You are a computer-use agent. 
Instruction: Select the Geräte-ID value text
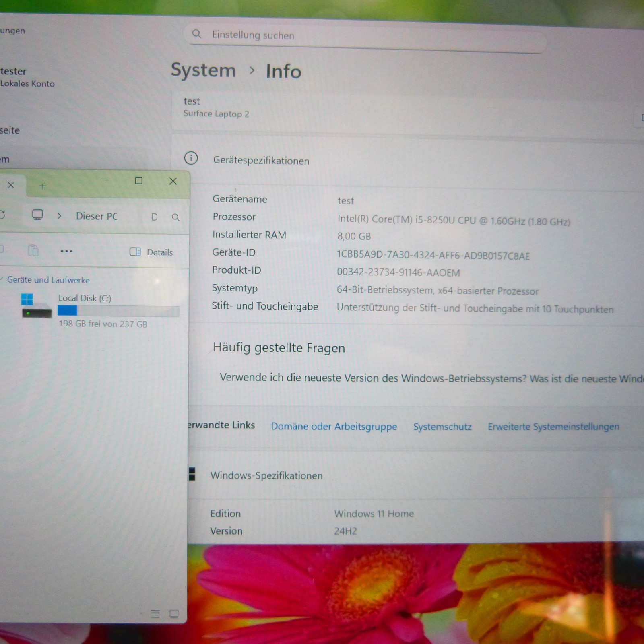pos(433,256)
